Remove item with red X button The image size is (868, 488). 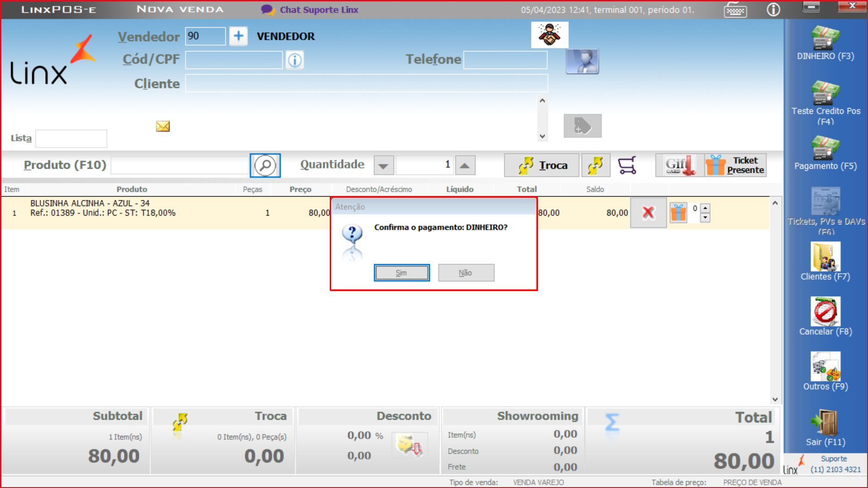[x=648, y=213]
